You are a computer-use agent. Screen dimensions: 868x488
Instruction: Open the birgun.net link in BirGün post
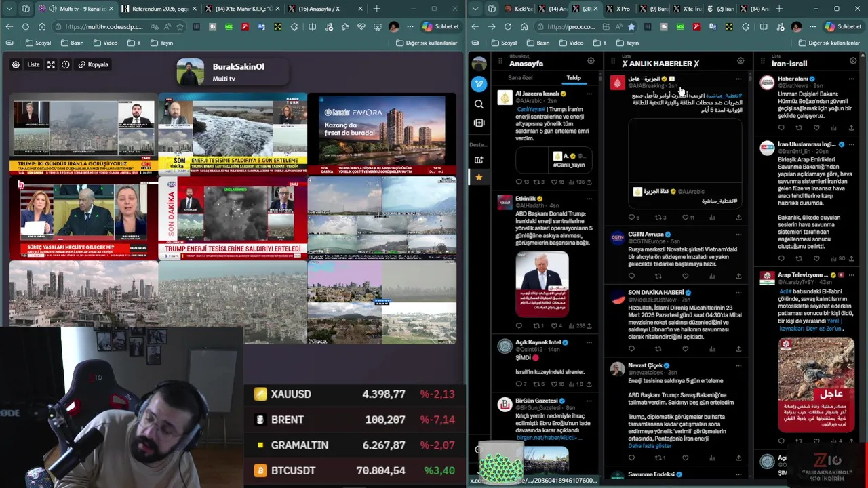(549, 438)
